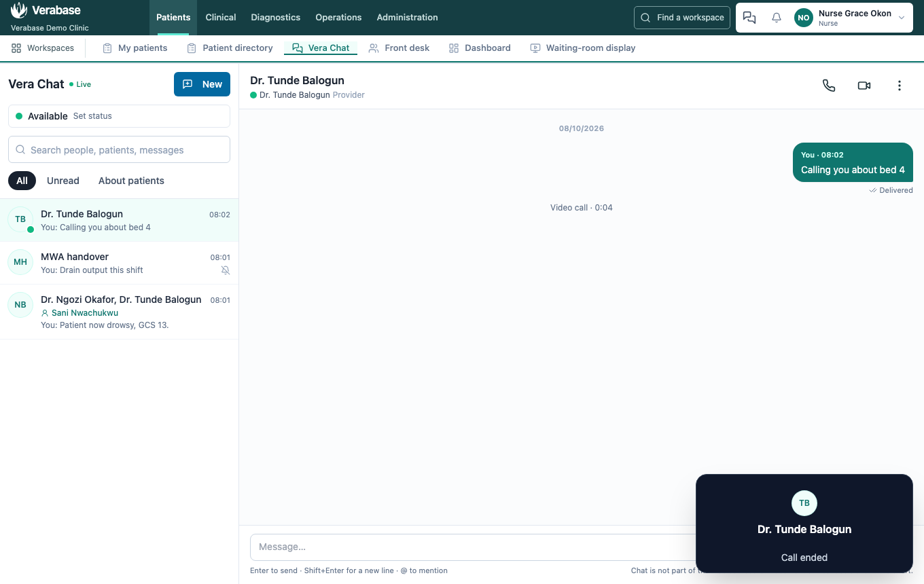Select the Dr. Tunde Balogun conversation row
This screenshot has height=584, width=924.
coord(119,220)
